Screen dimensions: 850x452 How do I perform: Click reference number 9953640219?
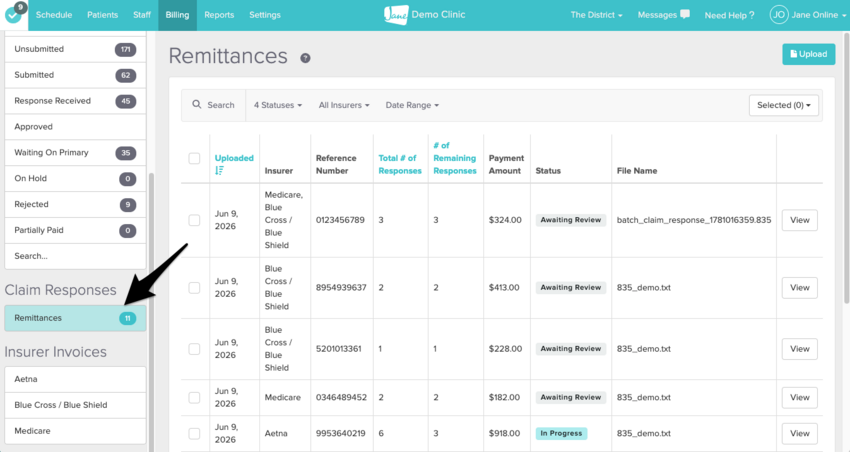tap(340, 434)
